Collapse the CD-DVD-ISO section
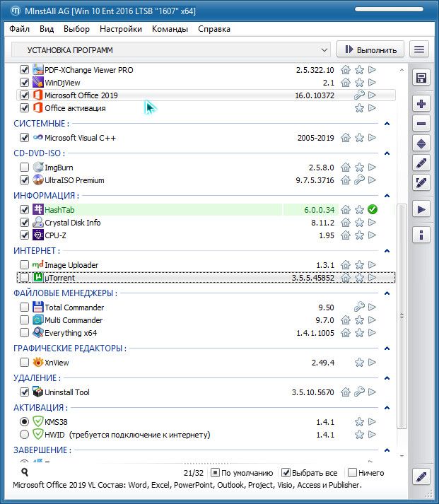Screen dimensions: 439x504 point(387,153)
